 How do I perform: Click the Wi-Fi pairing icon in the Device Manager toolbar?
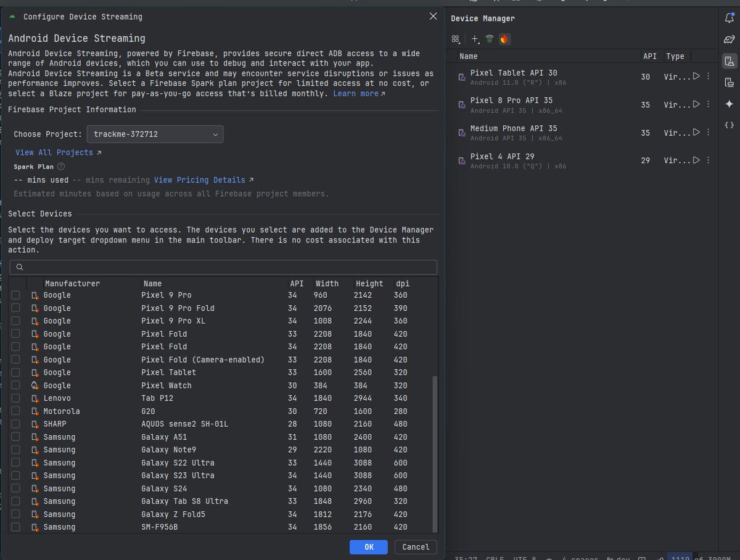(490, 39)
